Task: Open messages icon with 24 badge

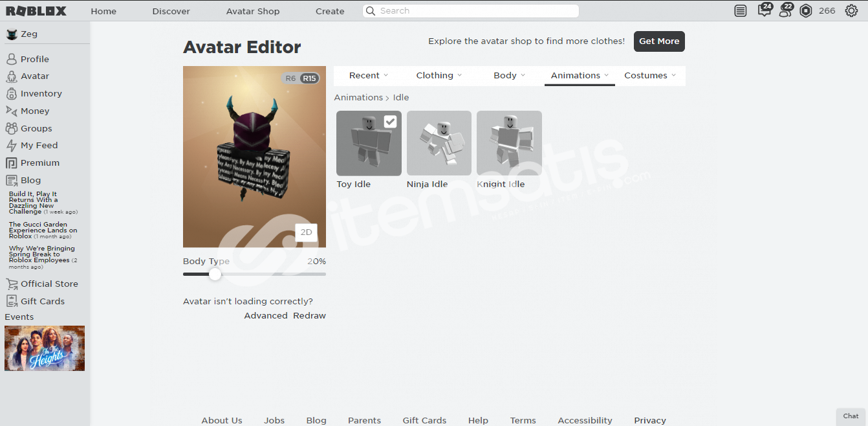Action: pyautogui.click(x=764, y=10)
